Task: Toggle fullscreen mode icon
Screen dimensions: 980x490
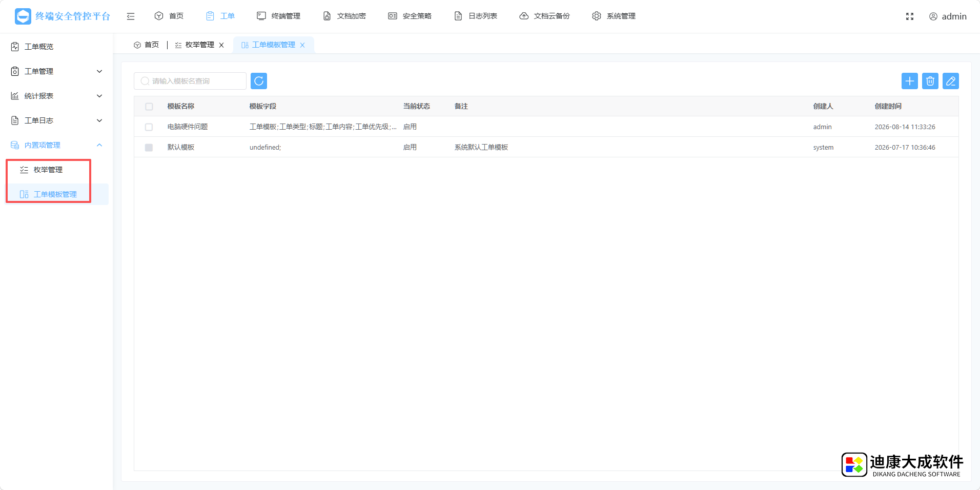Action: pyautogui.click(x=910, y=16)
